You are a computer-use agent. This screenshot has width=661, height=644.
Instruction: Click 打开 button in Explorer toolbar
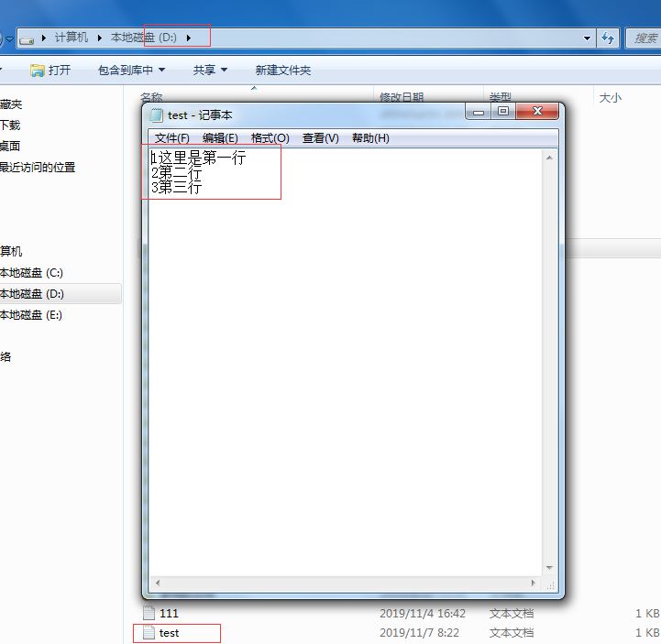coord(50,70)
